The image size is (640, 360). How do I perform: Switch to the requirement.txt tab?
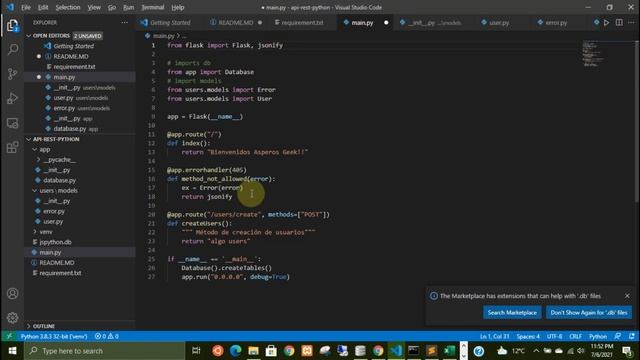click(x=302, y=22)
